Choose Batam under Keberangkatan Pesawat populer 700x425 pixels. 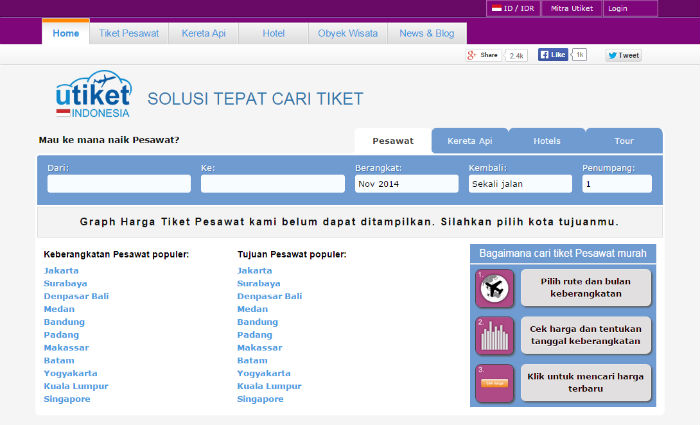click(59, 361)
